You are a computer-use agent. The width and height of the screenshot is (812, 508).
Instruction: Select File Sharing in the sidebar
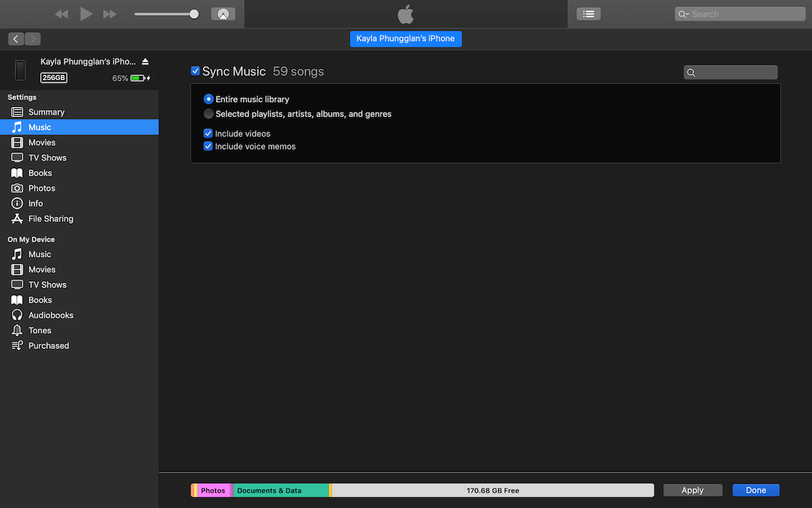[49, 219]
